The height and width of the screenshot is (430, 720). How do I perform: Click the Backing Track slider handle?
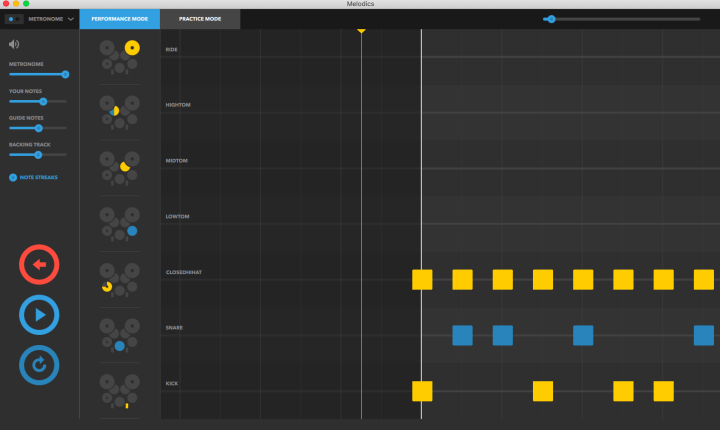[38, 155]
